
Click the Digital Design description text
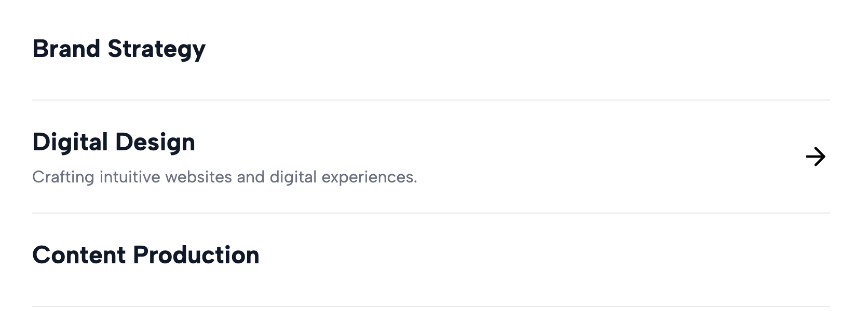[224, 177]
